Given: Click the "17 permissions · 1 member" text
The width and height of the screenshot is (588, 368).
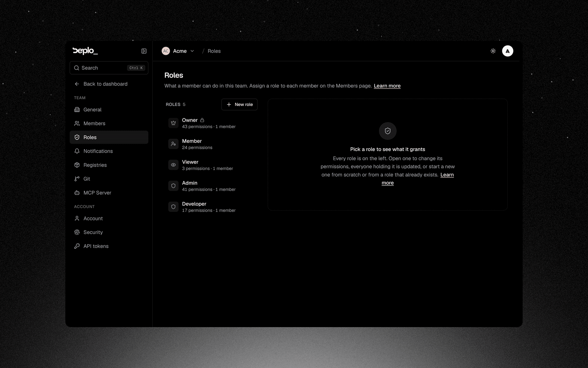Looking at the screenshot, I should tap(209, 211).
